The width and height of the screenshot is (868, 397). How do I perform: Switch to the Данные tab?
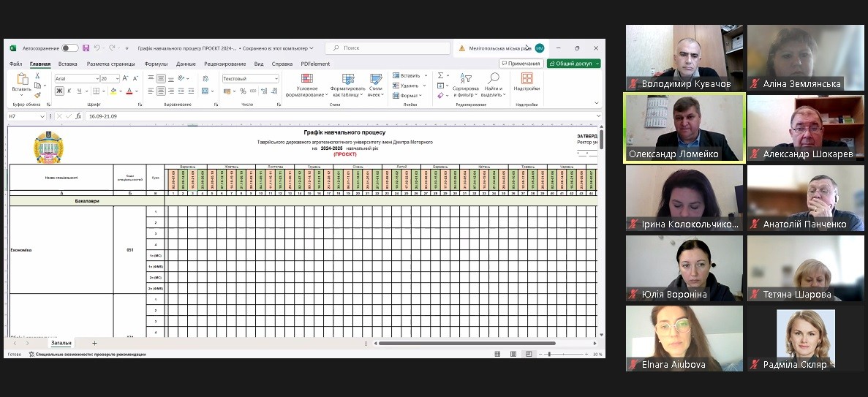coord(186,64)
